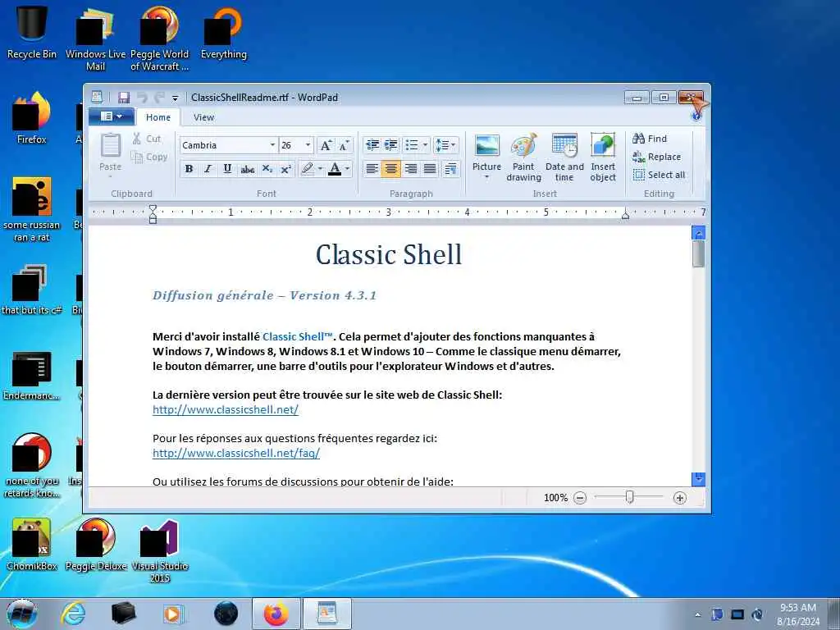Click the Insert object icon
Viewport: 840px width, 630px height.
603,146
